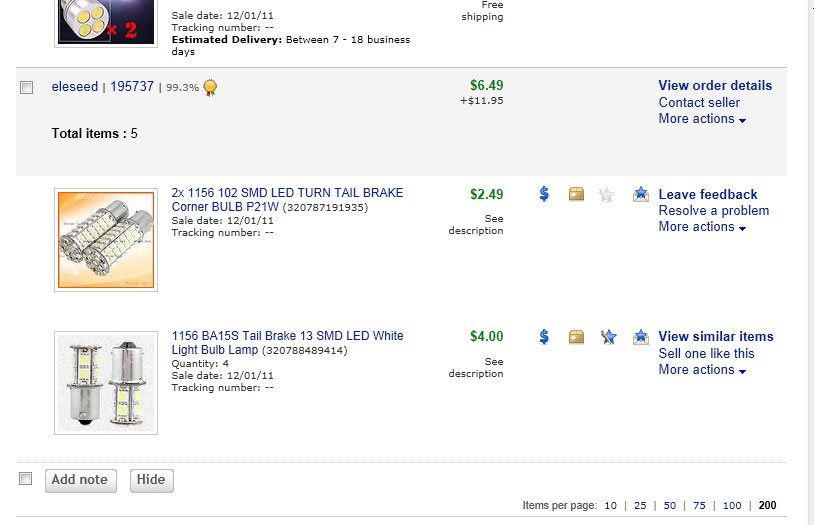Open Leave feedback link
Image resolution: width=814 pixels, height=525 pixels.
pos(708,194)
